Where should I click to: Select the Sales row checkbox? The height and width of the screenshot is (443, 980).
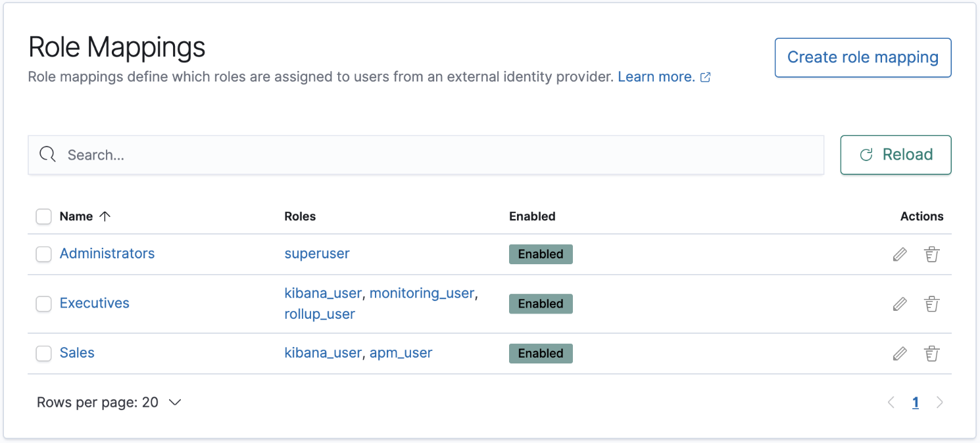point(43,354)
